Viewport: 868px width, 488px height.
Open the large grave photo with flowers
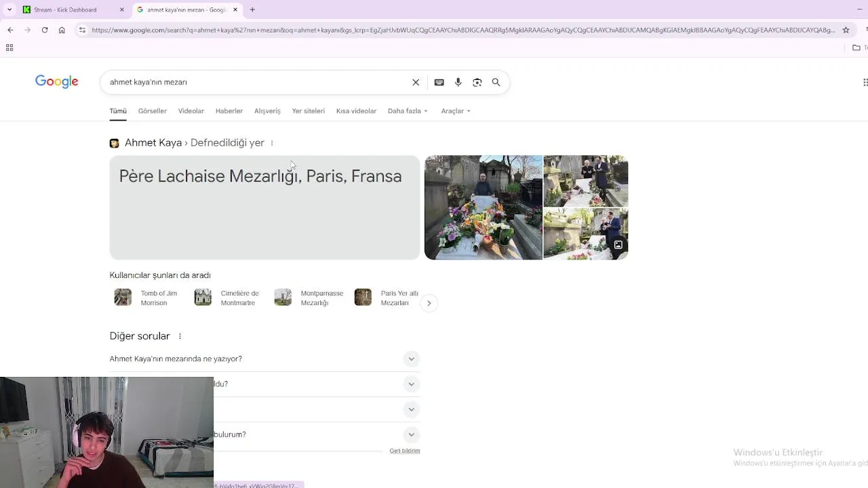point(484,207)
